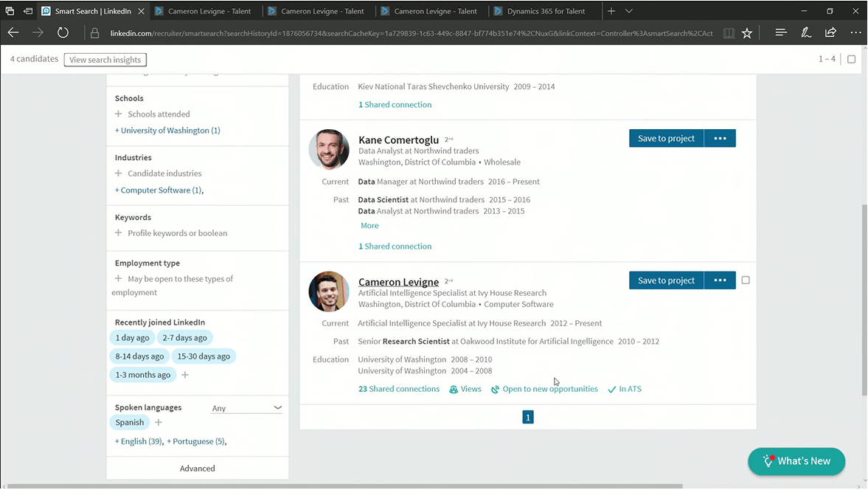Click Profile keywords or boolean field
This screenshot has width=868, height=490.
click(177, 233)
